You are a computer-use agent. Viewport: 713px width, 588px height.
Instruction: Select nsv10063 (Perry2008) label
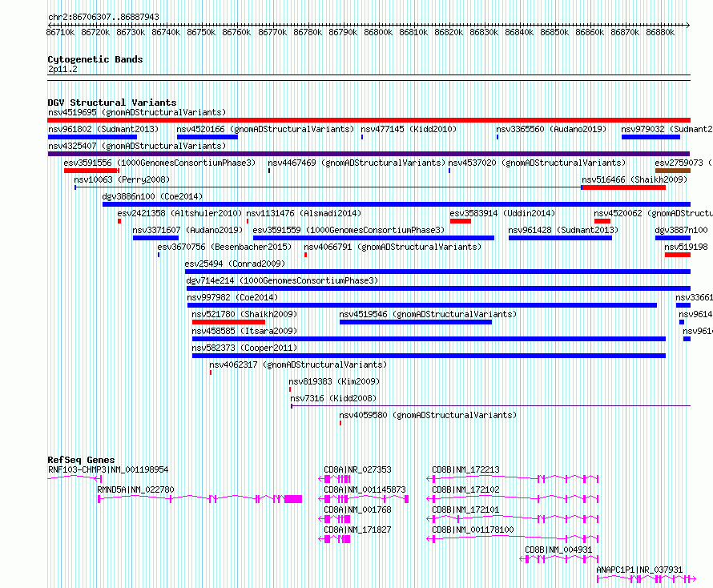coord(122,179)
